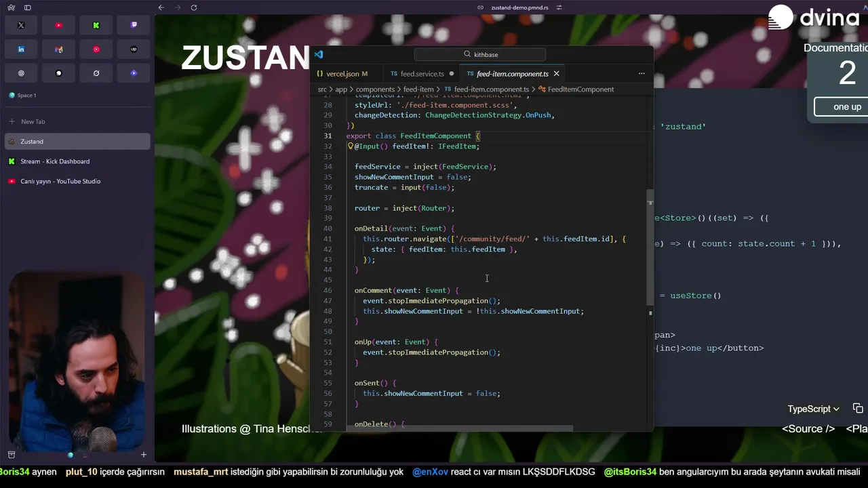Click the 'useStore()' text in demo code

[x=696, y=296]
